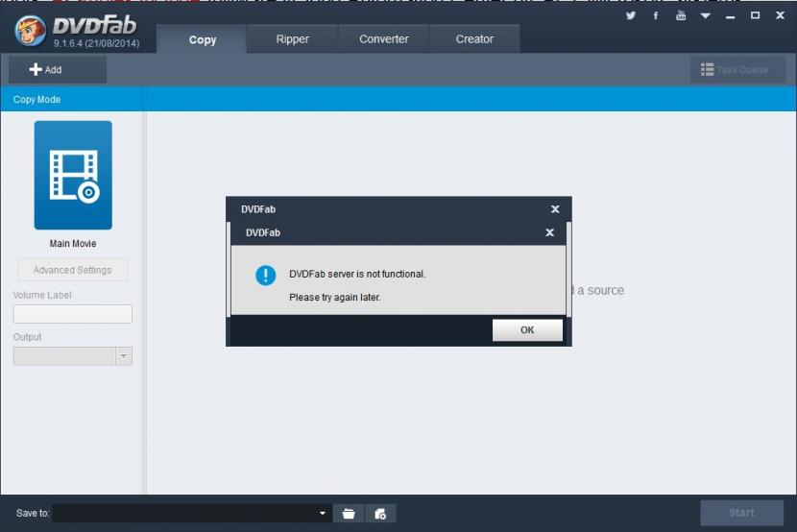
Task: Click 'DVDFab server is not functional.' text
Action: click(357, 274)
